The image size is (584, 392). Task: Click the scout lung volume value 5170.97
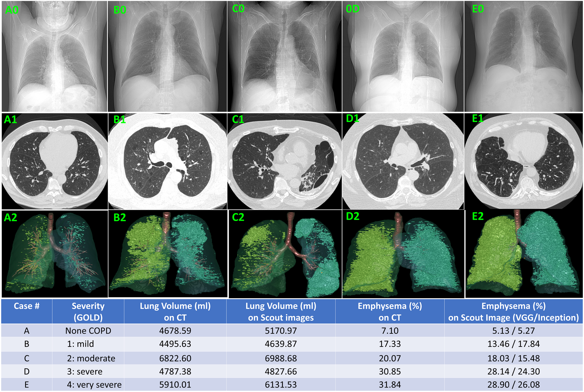(281, 331)
